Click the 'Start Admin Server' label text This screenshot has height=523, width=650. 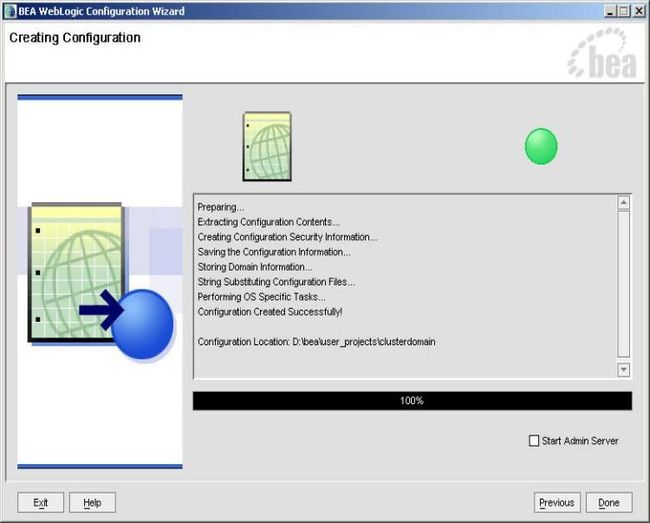tap(580, 441)
